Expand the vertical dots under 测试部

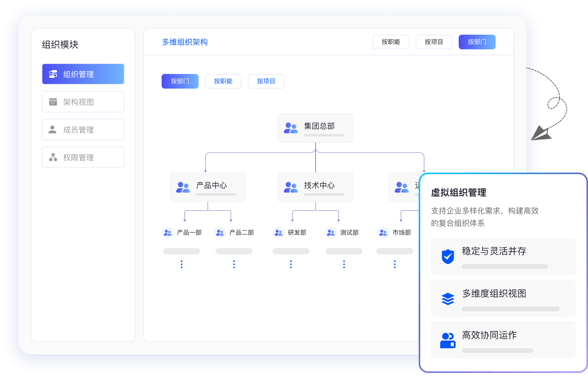pos(344,264)
